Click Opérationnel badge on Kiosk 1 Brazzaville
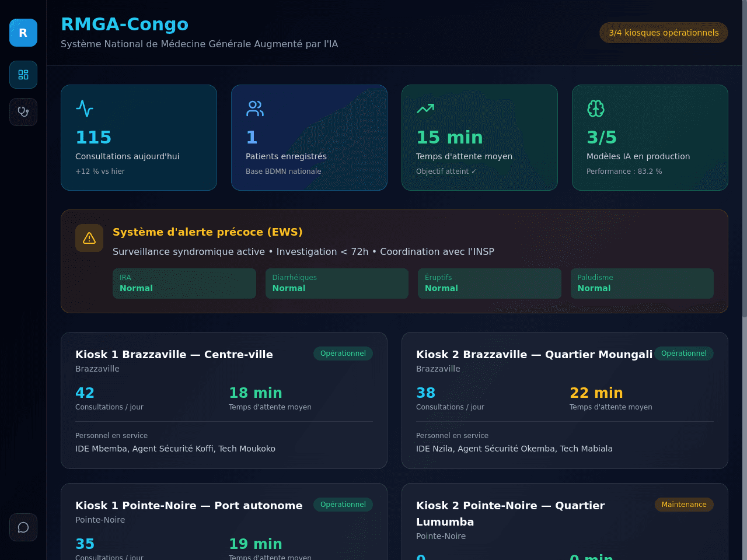 [343, 353]
